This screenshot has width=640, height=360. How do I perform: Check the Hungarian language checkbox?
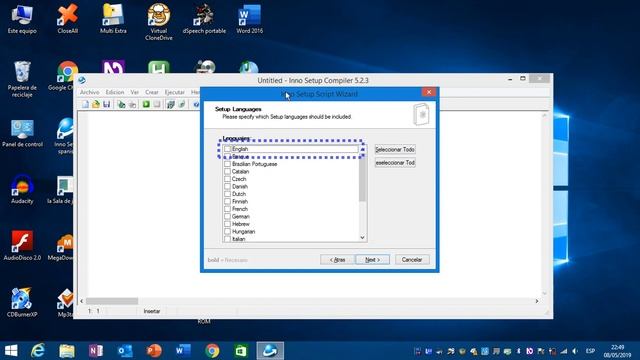pos(227,231)
